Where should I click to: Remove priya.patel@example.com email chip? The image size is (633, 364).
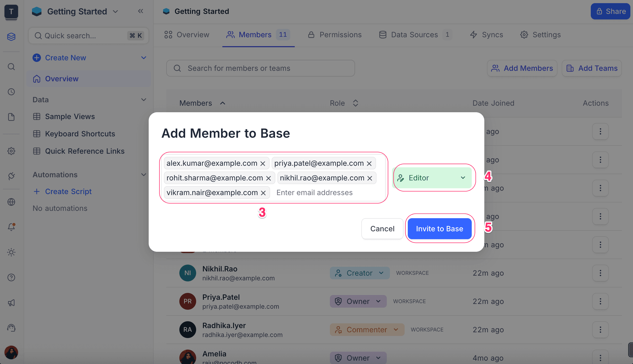tap(369, 163)
